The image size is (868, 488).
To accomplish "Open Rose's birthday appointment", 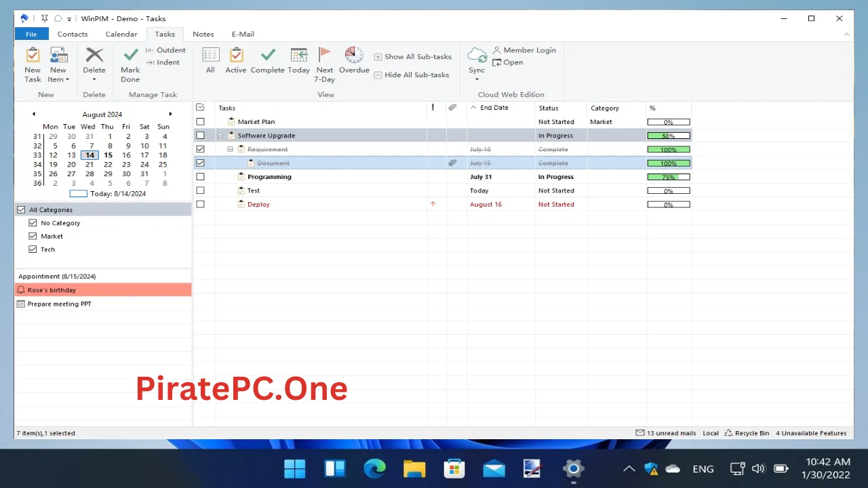I will 103,290.
